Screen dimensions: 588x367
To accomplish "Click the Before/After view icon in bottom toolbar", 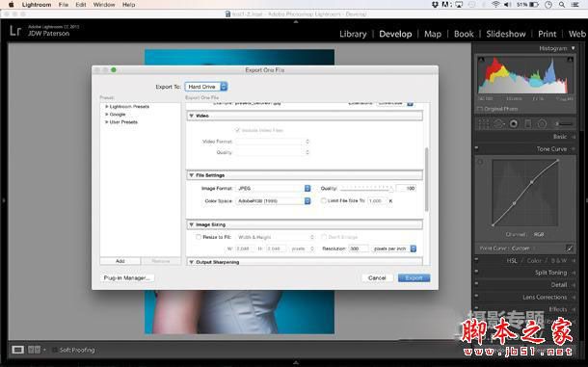I will click(34, 350).
